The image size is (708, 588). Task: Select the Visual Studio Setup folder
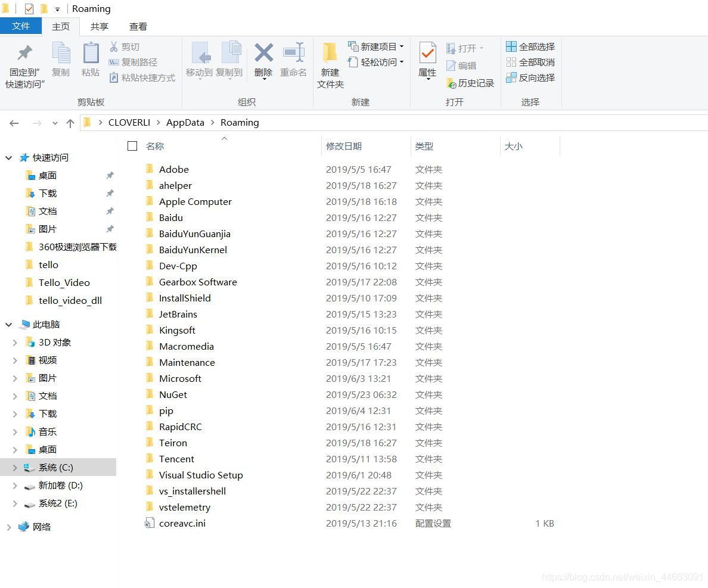(201, 475)
